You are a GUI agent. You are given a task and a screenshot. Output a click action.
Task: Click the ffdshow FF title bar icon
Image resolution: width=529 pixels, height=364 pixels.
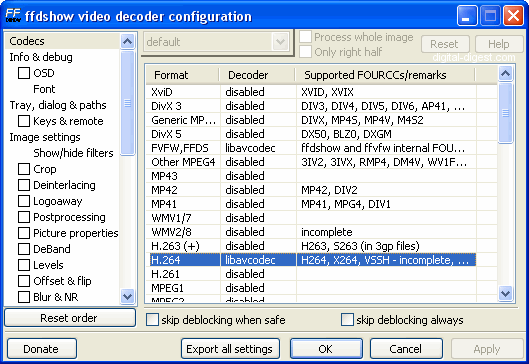tap(13, 16)
